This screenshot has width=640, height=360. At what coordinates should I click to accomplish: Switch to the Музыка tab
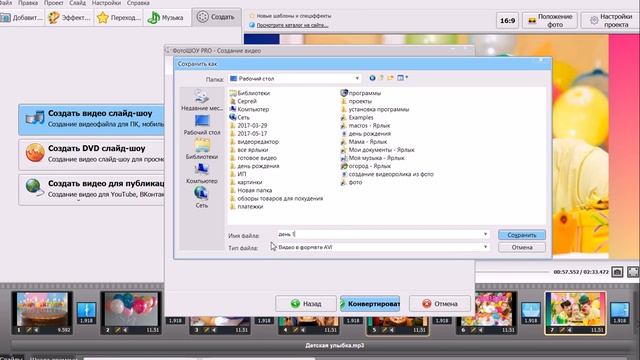click(166, 18)
